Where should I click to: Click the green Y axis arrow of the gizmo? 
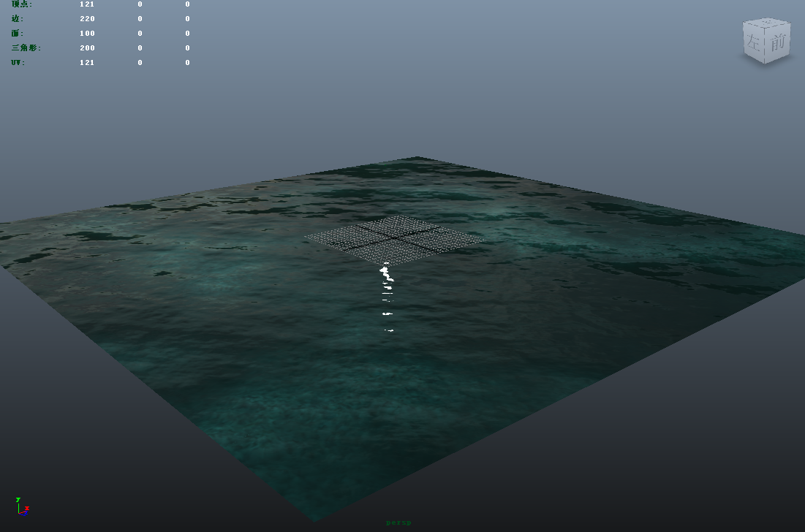tap(18, 499)
